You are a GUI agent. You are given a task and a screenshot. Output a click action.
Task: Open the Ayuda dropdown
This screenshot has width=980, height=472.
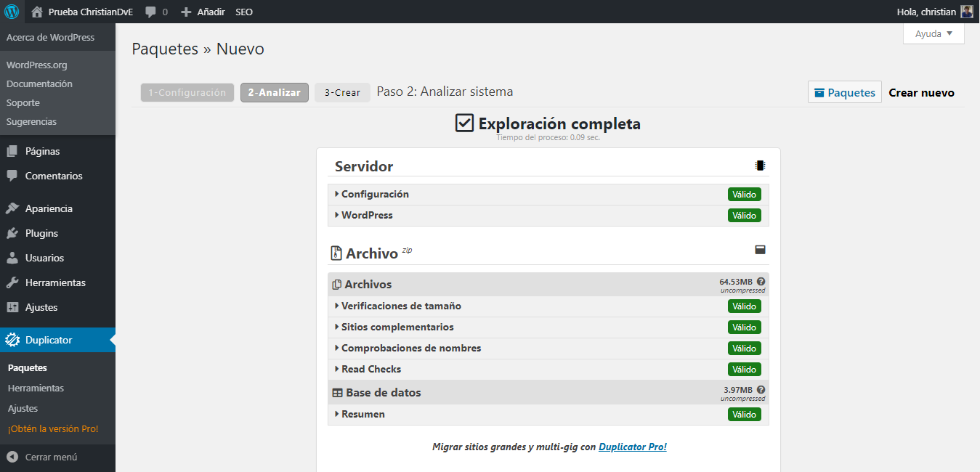pos(934,34)
